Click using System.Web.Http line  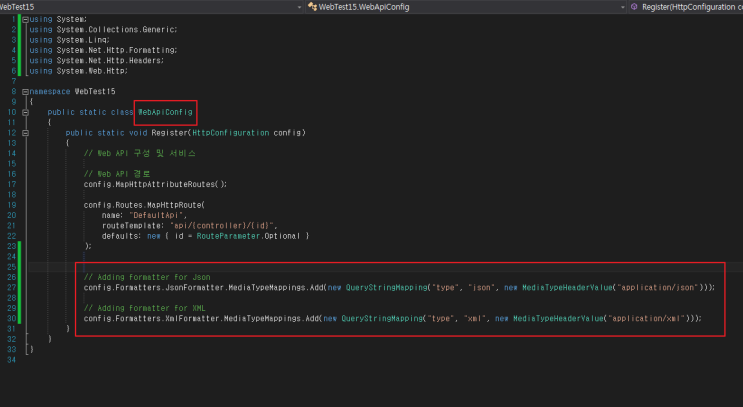coord(79,71)
